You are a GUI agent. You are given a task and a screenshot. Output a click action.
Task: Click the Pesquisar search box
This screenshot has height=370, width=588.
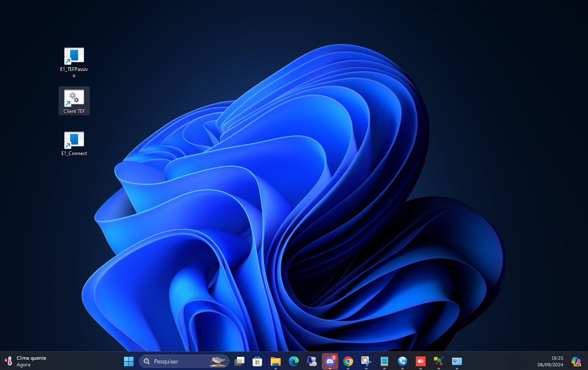[x=184, y=361]
